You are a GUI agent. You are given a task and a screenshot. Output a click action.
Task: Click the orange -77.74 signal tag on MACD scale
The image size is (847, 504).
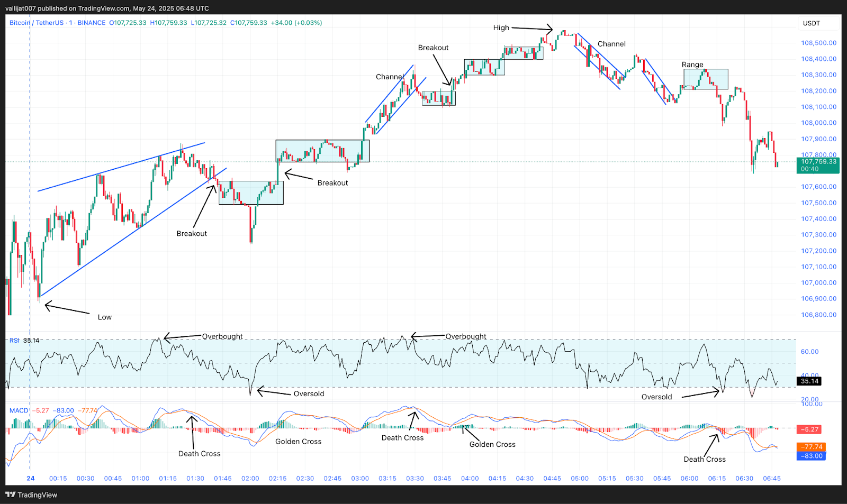click(811, 447)
